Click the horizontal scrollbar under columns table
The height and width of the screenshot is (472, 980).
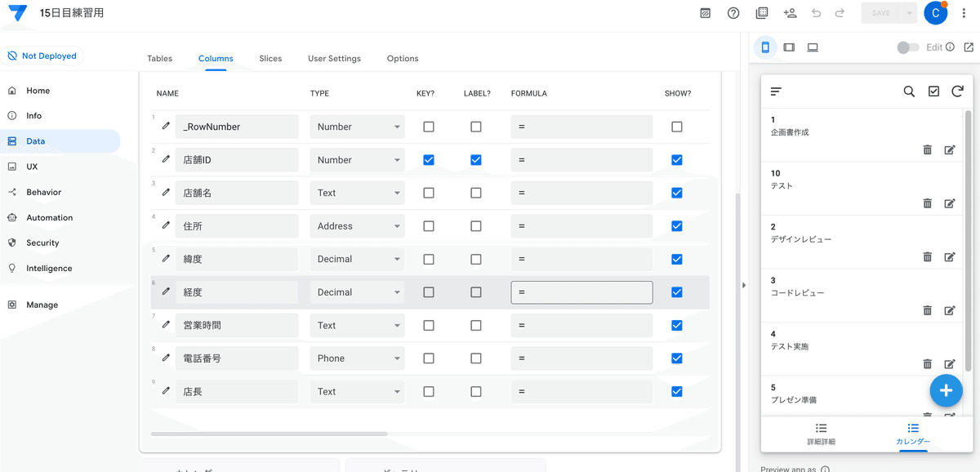pyautogui.click(x=269, y=434)
